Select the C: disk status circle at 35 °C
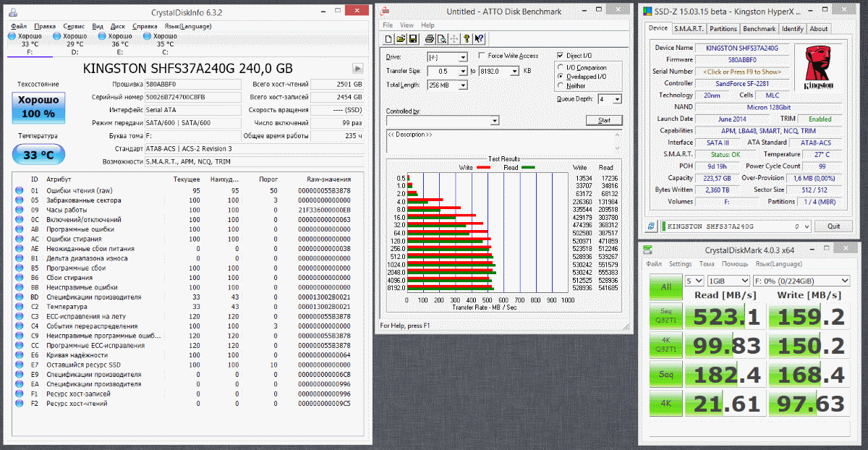868x450 pixels. click(147, 36)
